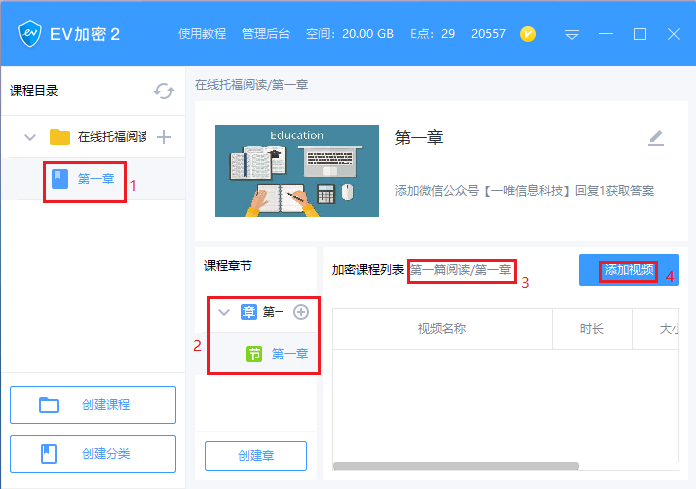
Task: Click the pencil edit icon for 第一章
Action: click(x=656, y=138)
